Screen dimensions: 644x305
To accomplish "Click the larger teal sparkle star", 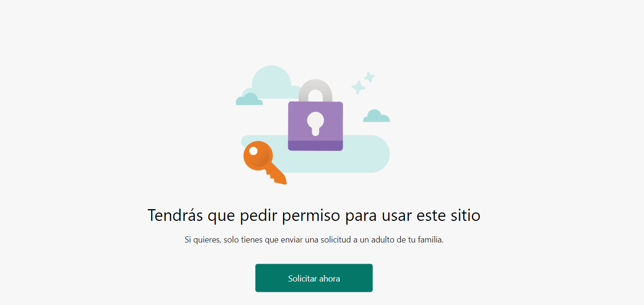I will point(358,87).
